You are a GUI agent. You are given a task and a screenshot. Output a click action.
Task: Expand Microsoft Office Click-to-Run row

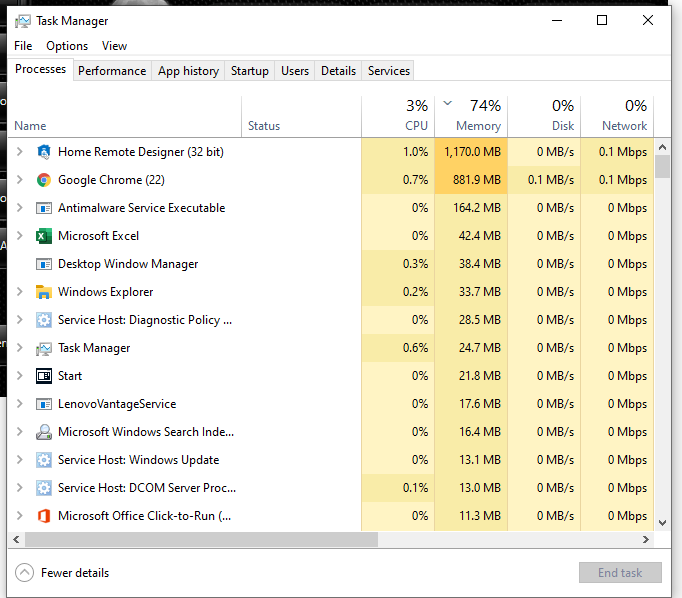pos(20,515)
